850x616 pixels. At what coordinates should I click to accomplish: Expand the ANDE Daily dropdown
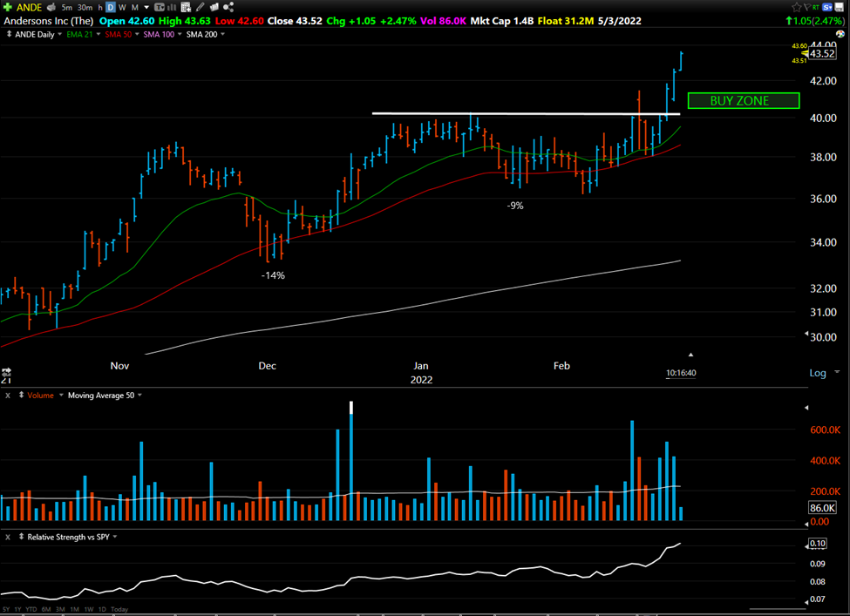(59, 34)
